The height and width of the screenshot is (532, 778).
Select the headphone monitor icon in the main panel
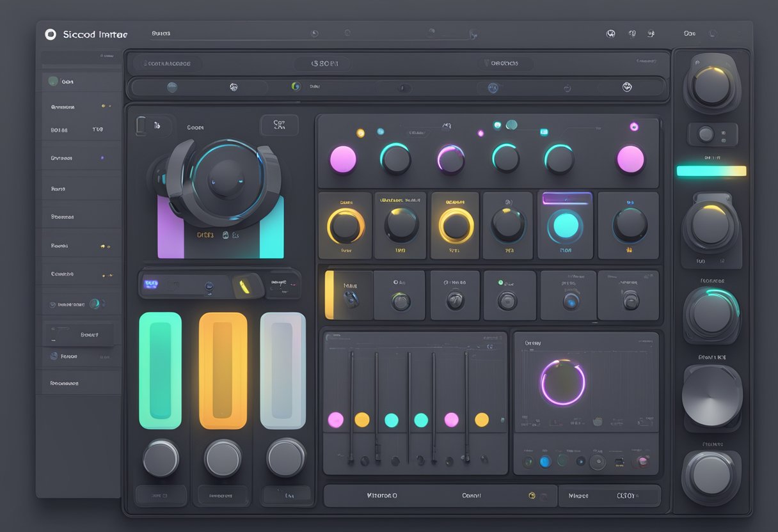pos(221,185)
